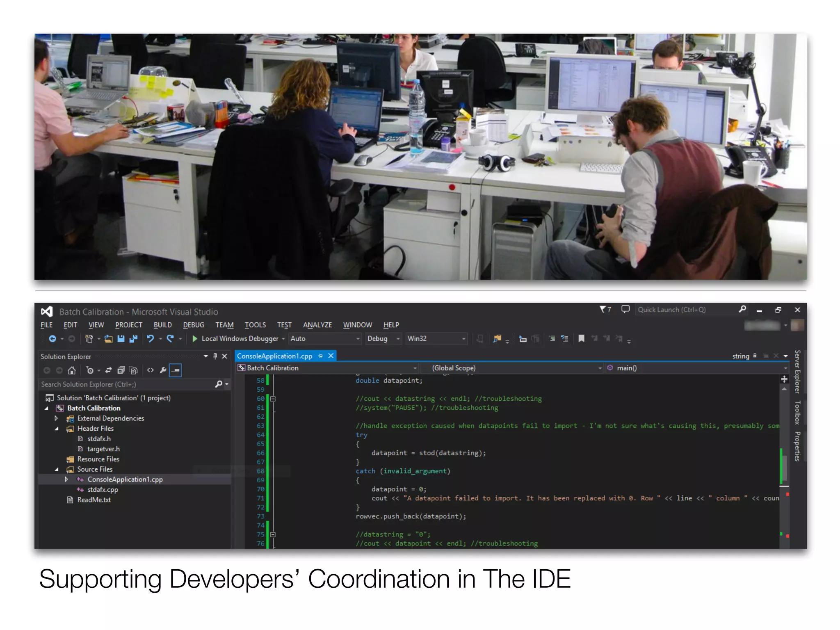
Task: Open the BUILD menu
Action: [162, 325]
